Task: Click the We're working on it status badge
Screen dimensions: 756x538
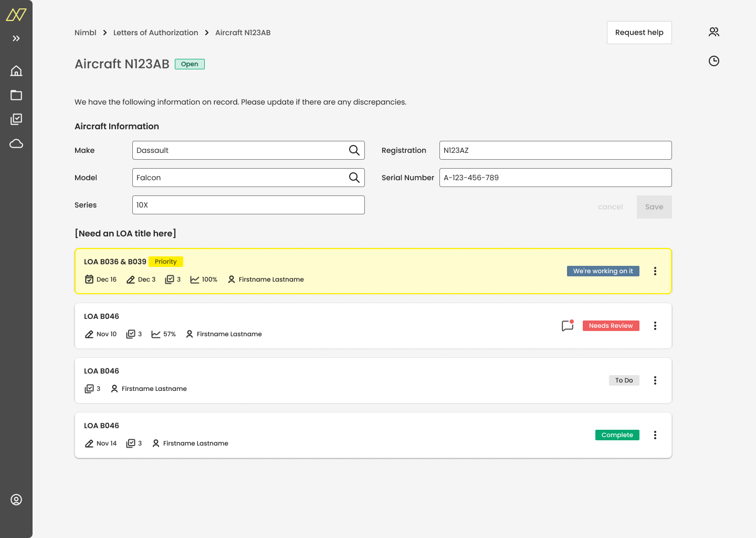Action: [603, 271]
